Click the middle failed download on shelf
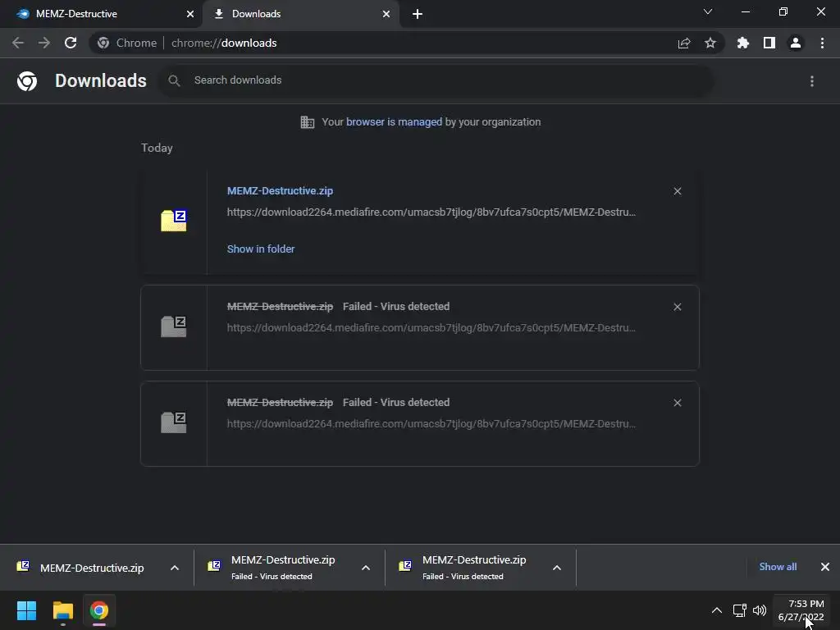This screenshot has width=840, height=630. coord(273,568)
